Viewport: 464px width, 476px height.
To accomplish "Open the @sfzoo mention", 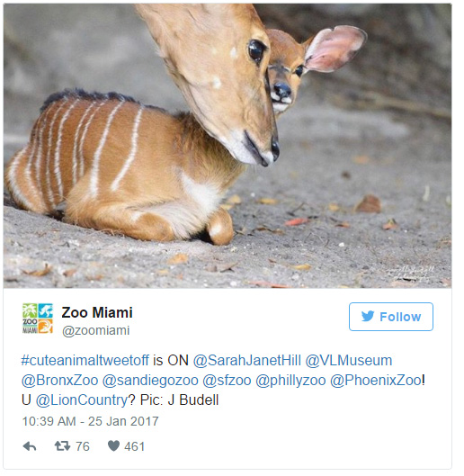I will 227,380.
